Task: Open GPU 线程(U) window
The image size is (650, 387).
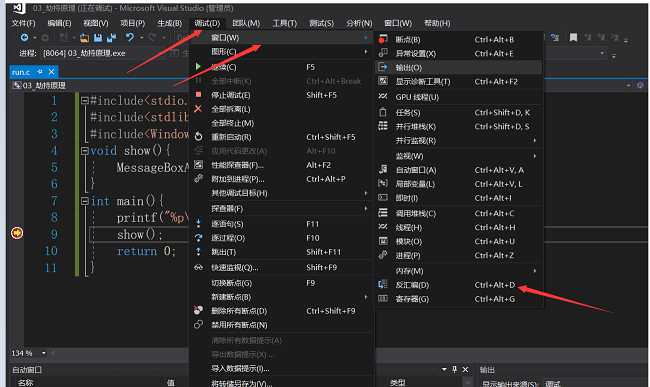Action: (x=459, y=97)
